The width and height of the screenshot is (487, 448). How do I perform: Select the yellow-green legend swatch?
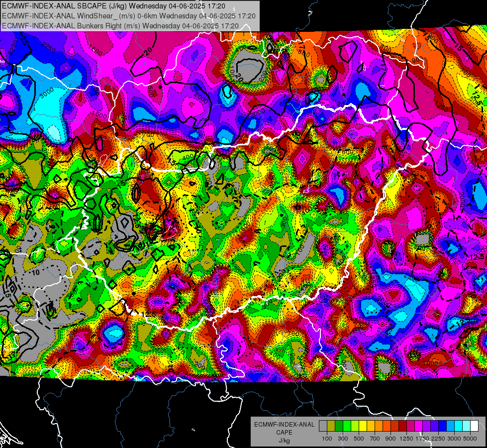[x=355, y=426]
